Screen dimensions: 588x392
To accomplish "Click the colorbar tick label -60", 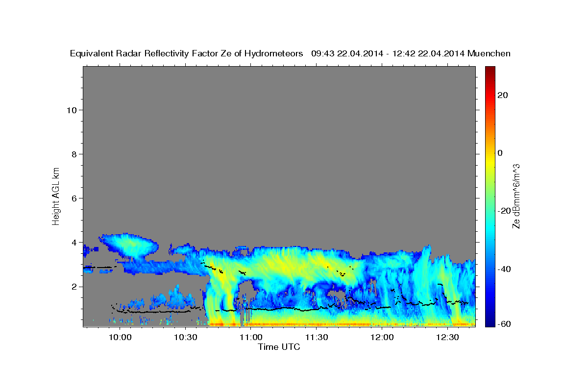I will 504,324.
